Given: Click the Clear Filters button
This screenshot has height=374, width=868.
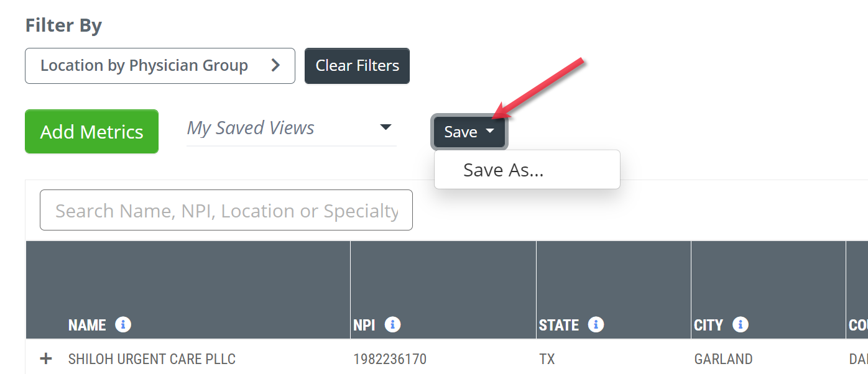Looking at the screenshot, I should pos(357,66).
